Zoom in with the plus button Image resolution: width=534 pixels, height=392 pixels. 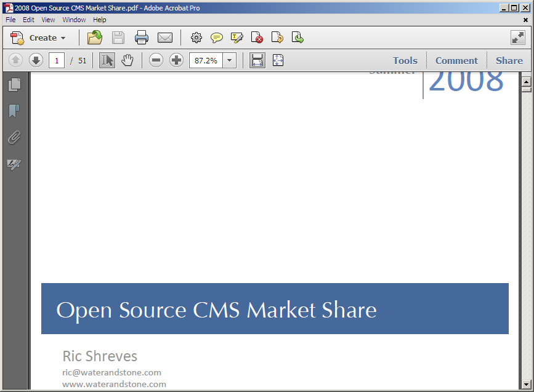coord(177,60)
